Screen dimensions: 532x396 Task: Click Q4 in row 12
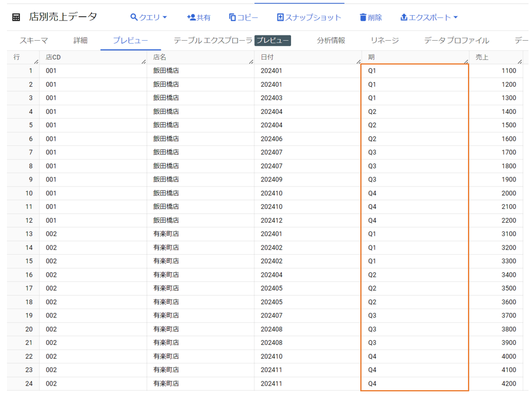tap(372, 220)
